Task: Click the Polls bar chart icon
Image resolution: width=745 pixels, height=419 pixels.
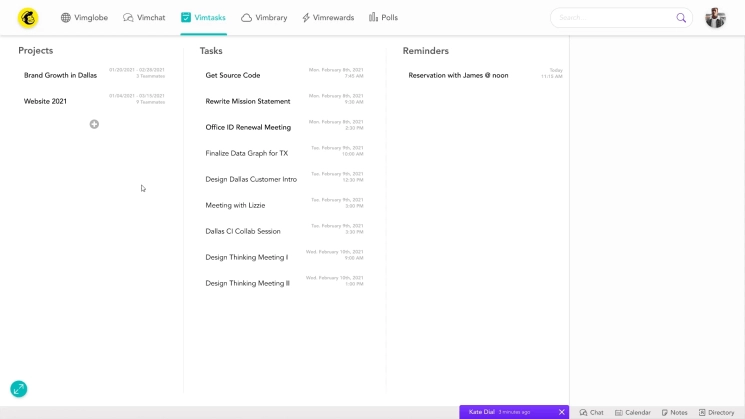Action: coord(373,18)
